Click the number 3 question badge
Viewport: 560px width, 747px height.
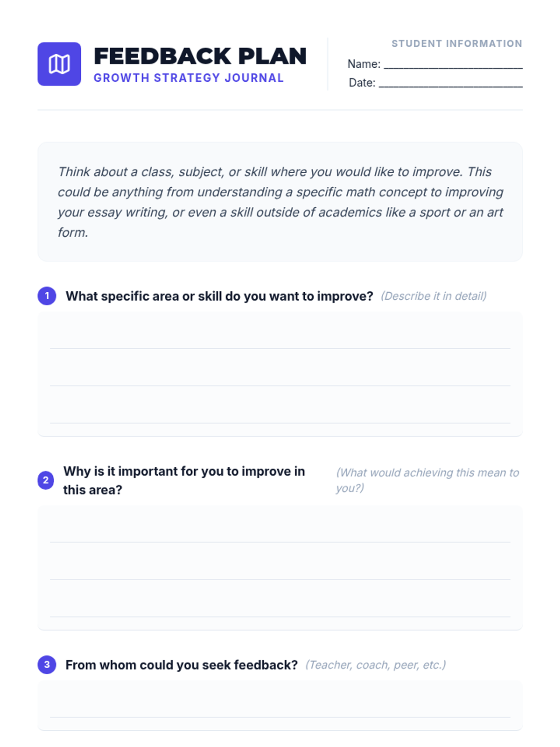point(47,664)
